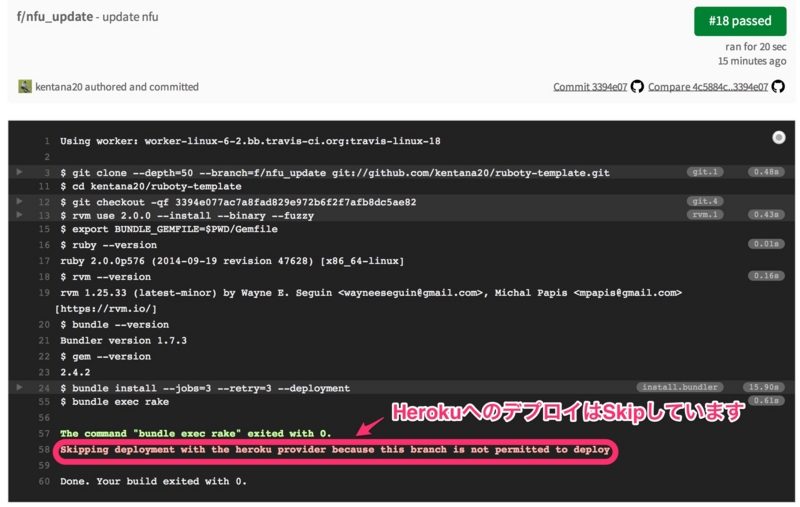Expand the git checkout log fold
This screenshot has width=800, height=507.
[x=19, y=201]
